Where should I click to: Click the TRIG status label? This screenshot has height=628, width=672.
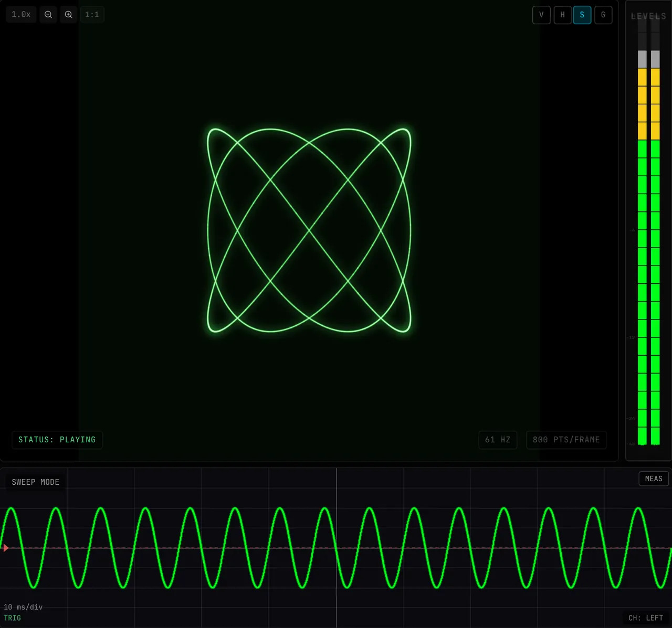coord(13,618)
